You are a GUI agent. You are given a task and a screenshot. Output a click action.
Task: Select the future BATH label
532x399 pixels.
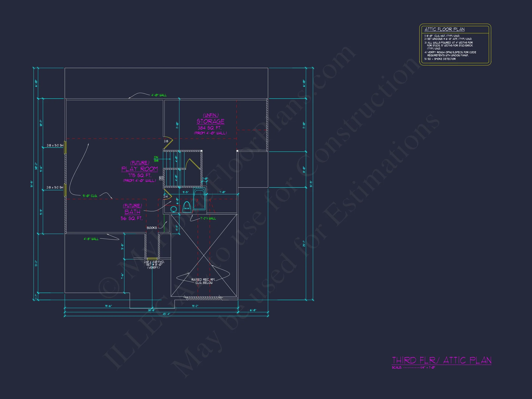click(132, 212)
